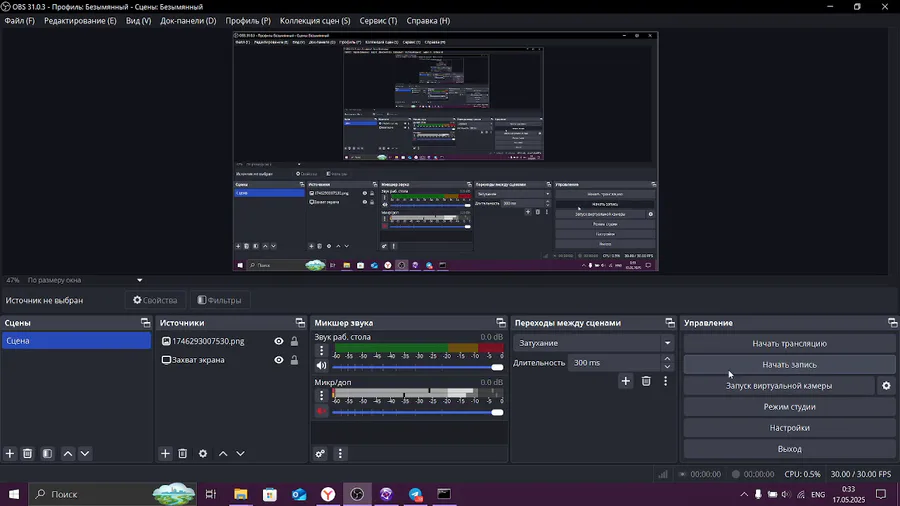Click Выход button
900x506 pixels.
[789, 449]
